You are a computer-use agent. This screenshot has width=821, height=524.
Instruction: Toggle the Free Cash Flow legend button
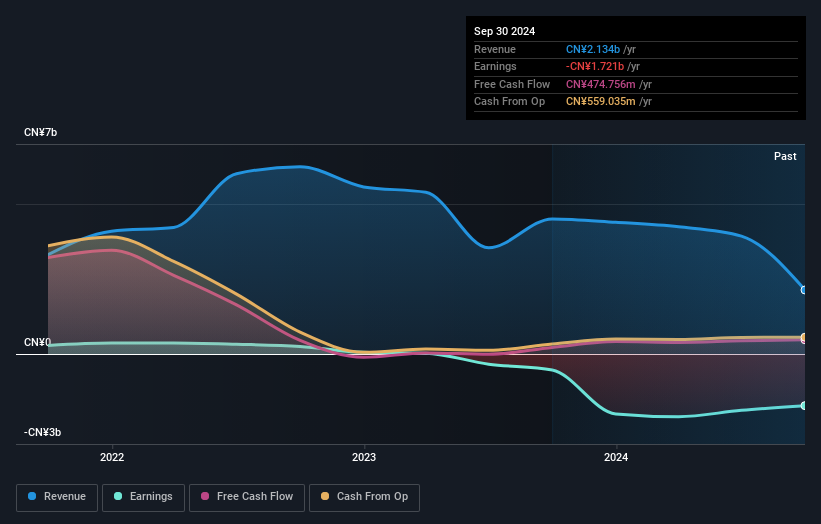coord(247,497)
